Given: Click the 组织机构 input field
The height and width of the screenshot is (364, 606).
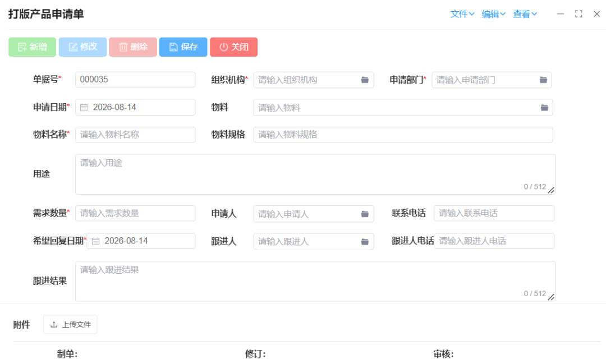Looking at the screenshot, I should pyautogui.click(x=314, y=80).
